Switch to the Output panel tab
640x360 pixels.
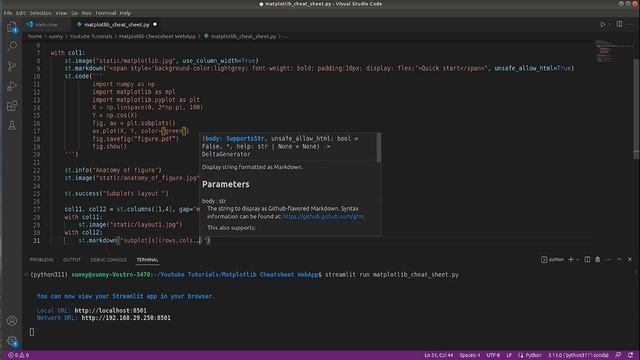click(x=71, y=260)
